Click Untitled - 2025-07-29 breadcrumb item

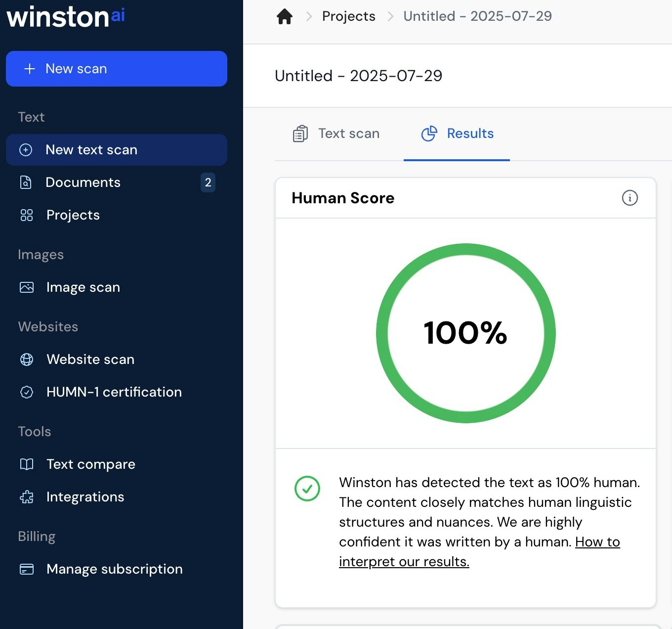click(x=477, y=16)
